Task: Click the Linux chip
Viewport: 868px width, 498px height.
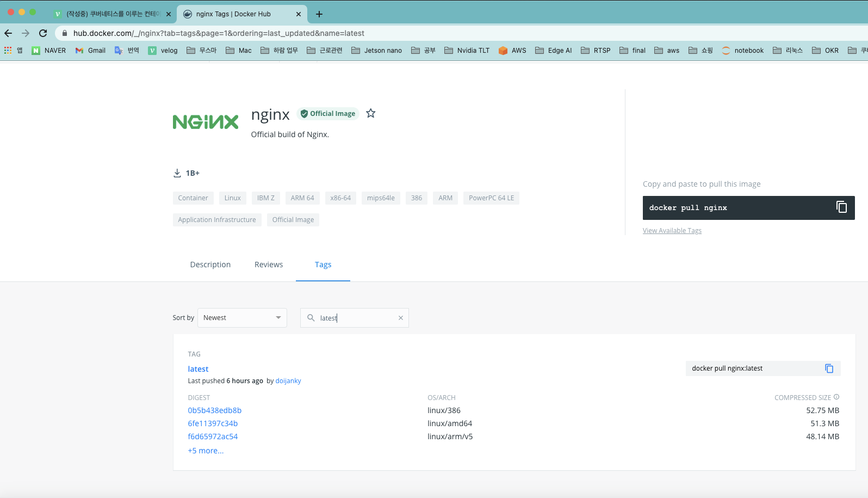Action: (233, 198)
